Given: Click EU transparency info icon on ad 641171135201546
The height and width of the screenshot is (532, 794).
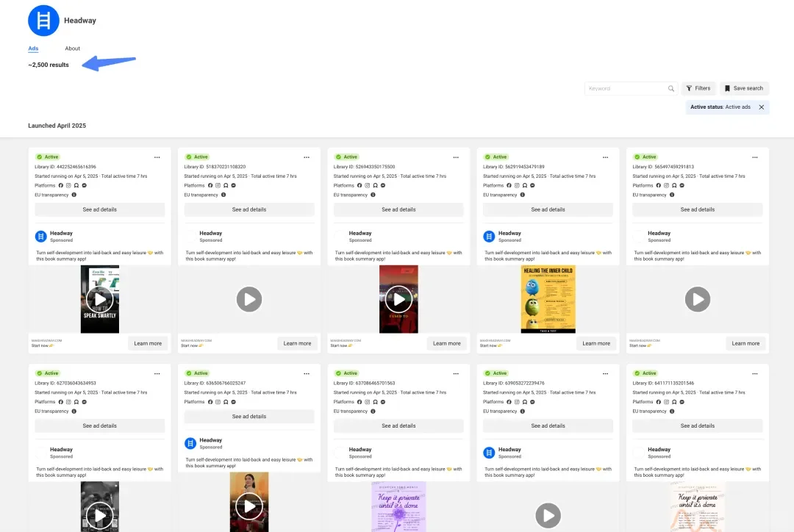Looking at the screenshot, I should (x=672, y=411).
